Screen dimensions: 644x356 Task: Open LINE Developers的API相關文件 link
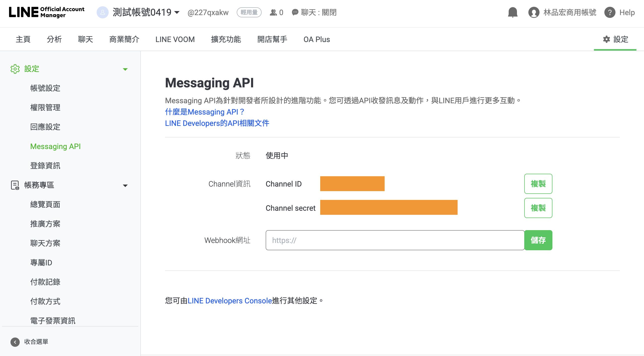[217, 123]
